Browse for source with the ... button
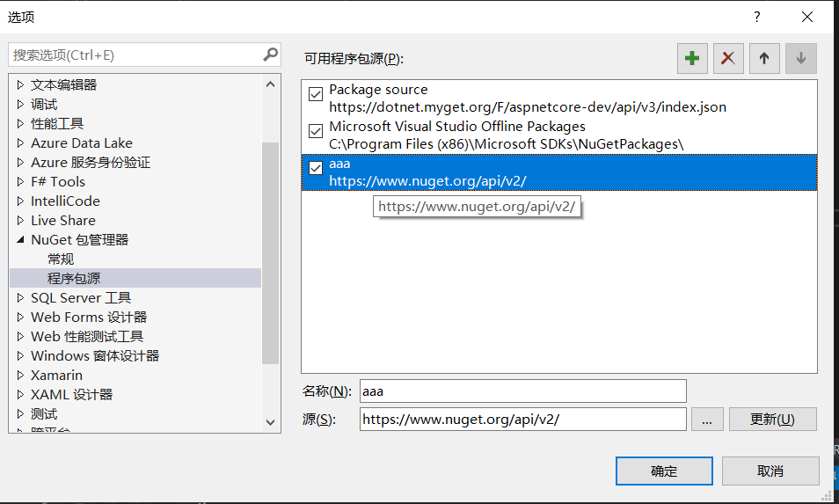839x504 pixels. (x=707, y=419)
